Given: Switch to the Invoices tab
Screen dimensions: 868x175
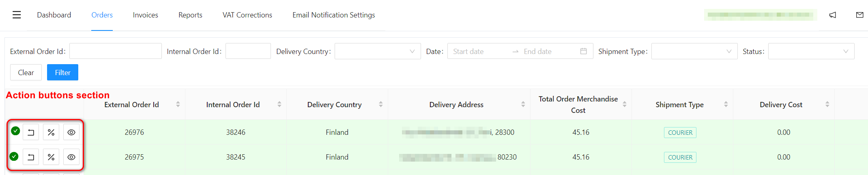Looking at the screenshot, I should click(x=146, y=15).
